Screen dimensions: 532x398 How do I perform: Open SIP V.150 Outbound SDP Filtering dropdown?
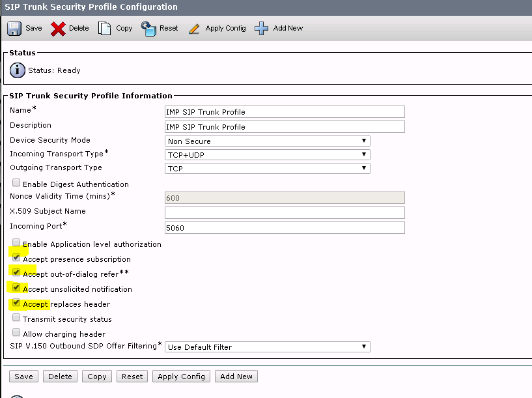pyautogui.click(x=268, y=347)
